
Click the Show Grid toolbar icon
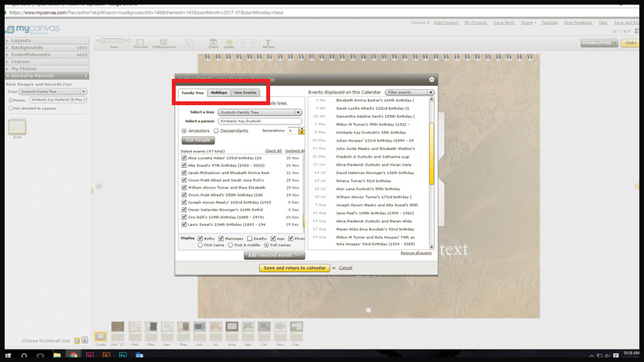click(x=140, y=43)
